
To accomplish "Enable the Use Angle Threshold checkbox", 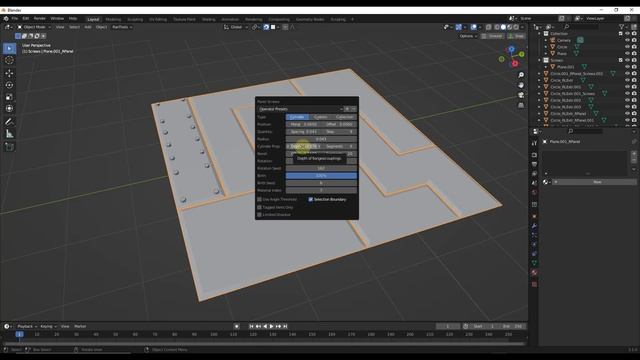I will [x=259, y=200].
